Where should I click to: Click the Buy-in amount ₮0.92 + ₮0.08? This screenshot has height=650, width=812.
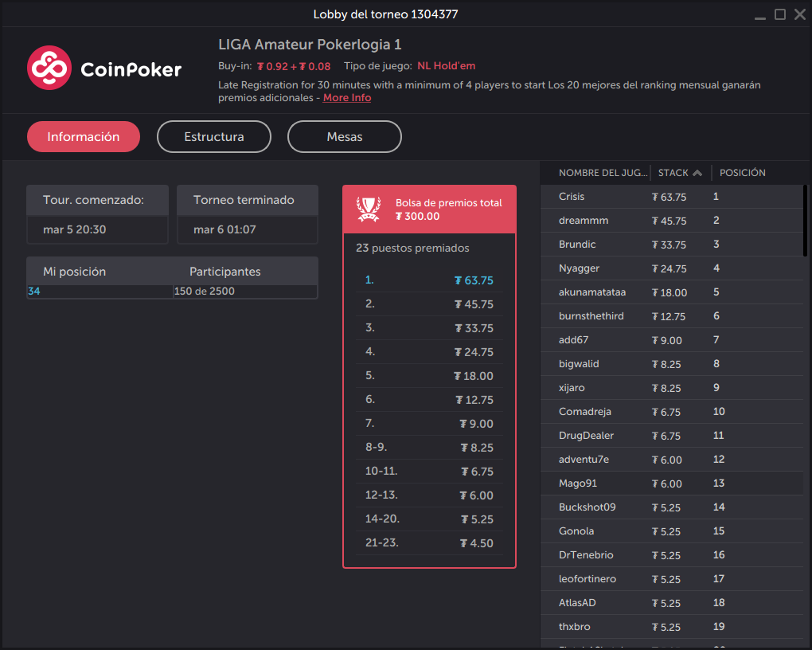tap(294, 66)
